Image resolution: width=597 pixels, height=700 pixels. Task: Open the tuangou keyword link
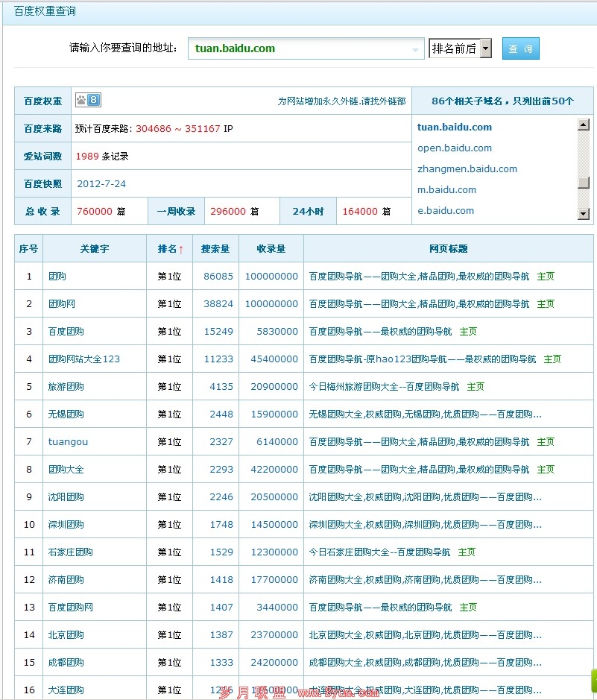68,442
